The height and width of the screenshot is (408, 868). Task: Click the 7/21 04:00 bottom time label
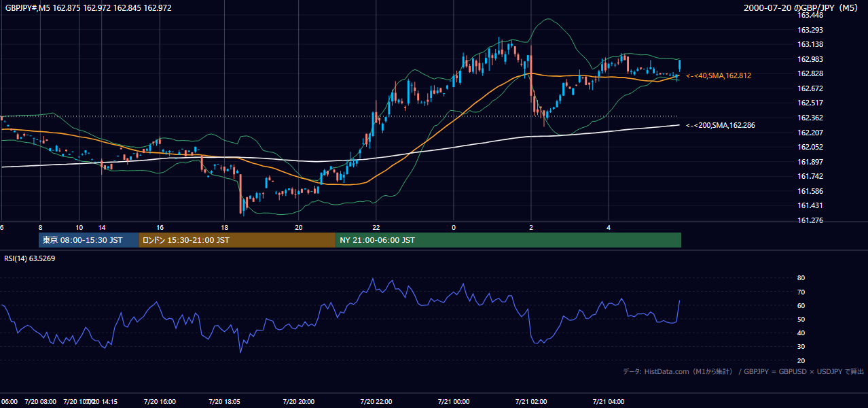[x=609, y=401]
